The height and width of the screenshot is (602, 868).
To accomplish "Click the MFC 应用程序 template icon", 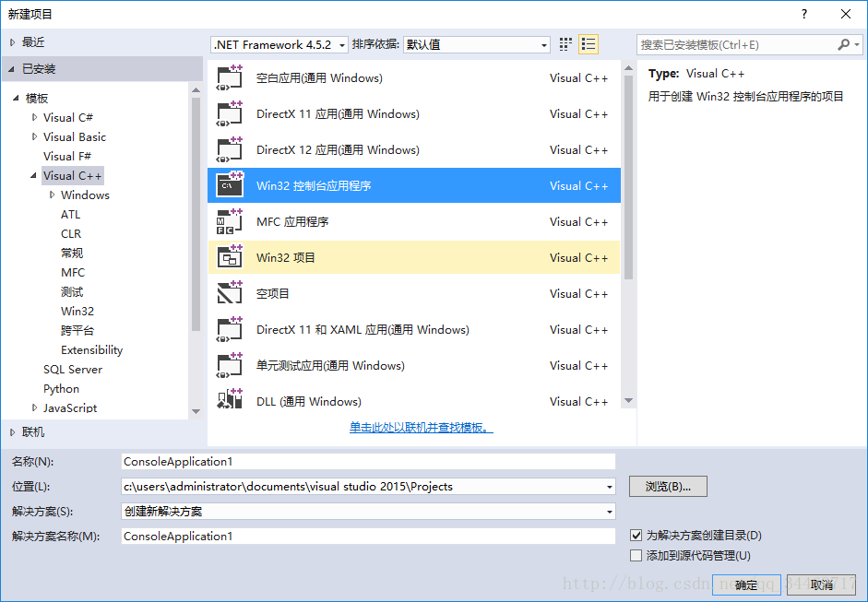I will click(229, 222).
